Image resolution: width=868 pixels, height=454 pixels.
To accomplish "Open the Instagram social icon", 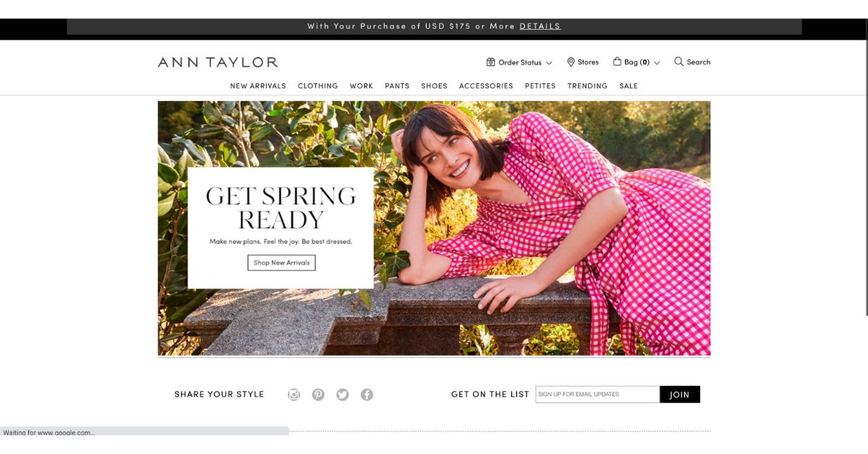I will 294,395.
